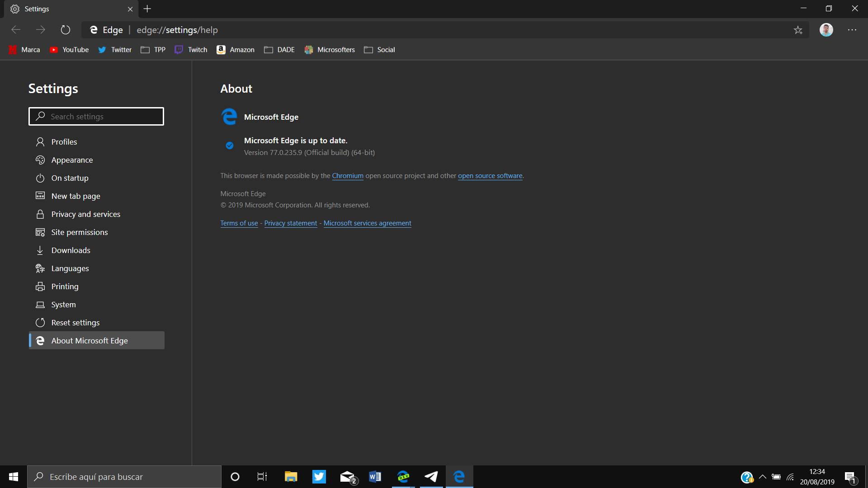
Task: Open a new tab with plus button
Action: click(x=147, y=9)
